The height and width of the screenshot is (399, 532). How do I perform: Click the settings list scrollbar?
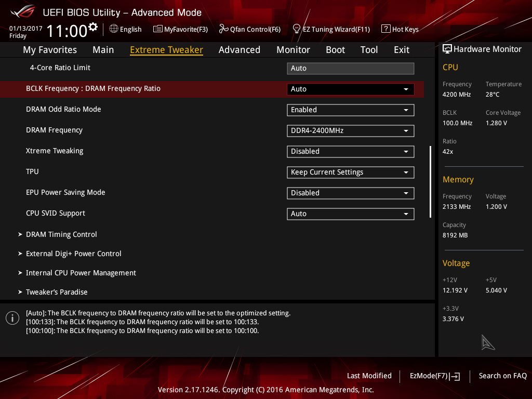pyautogui.click(x=430, y=182)
